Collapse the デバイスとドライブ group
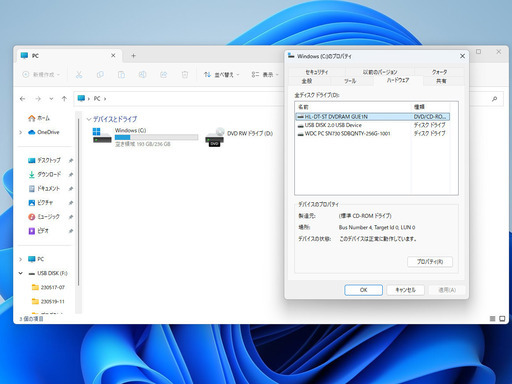 click(89, 119)
